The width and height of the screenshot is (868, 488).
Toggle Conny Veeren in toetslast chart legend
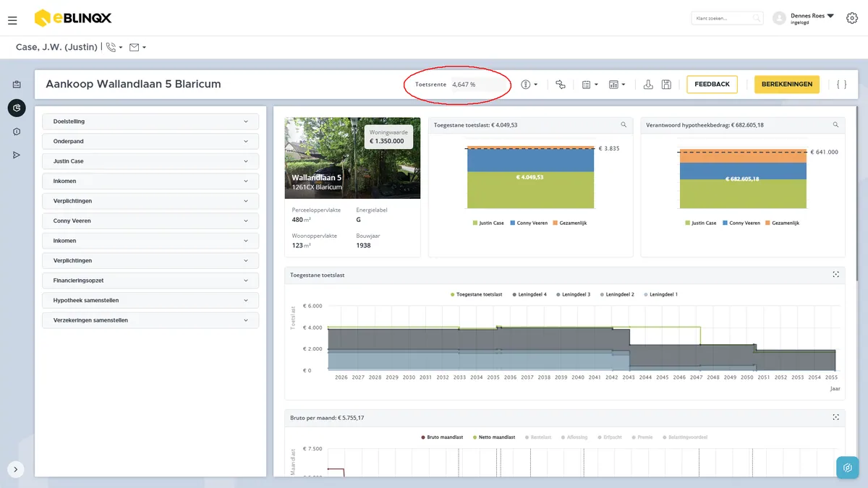528,223
